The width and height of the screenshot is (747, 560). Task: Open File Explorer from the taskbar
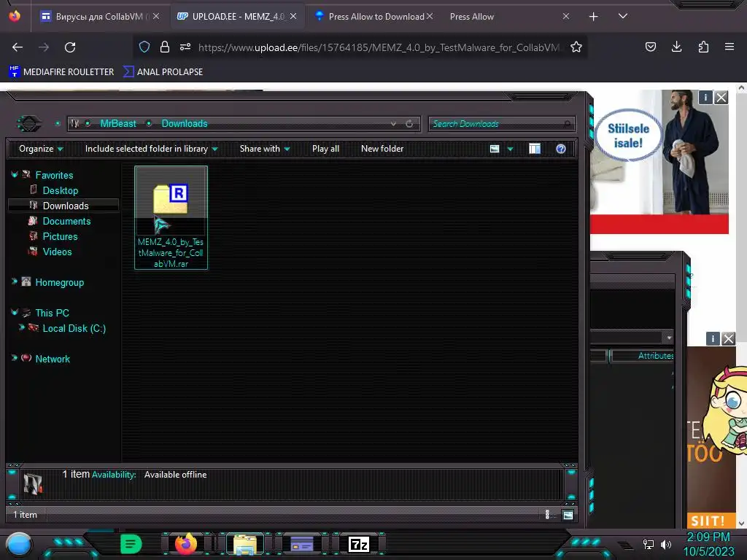(245, 544)
